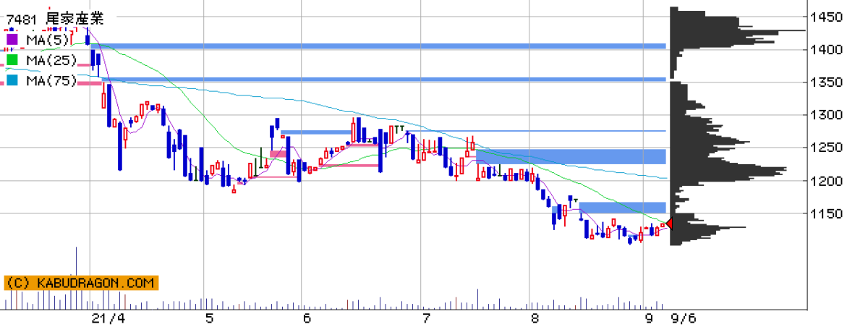Image resolution: width=868 pixels, height=327 pixels.
Task: Click the volume profile peak near 1215
Action: click(x=729, y=171)
